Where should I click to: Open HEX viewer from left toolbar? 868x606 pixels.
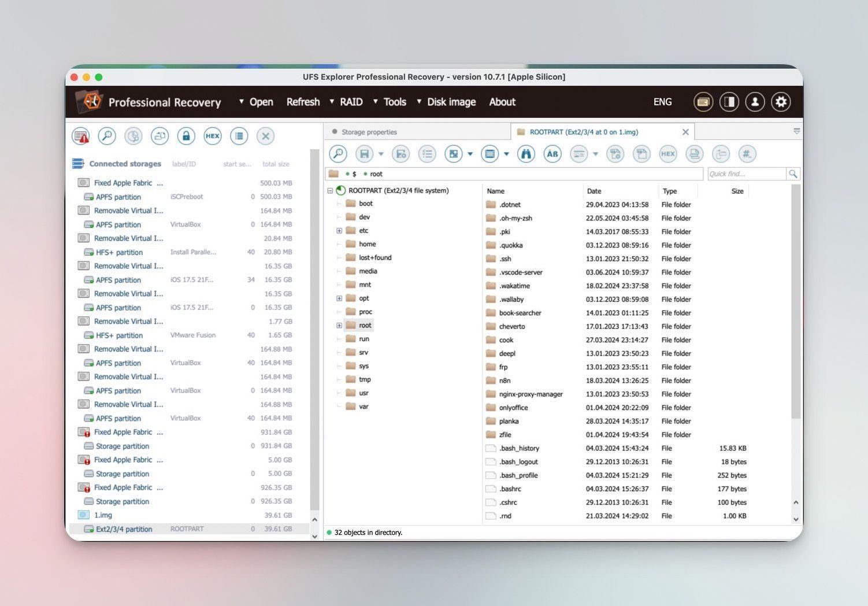pyautogui.click(x=213, y=136)
